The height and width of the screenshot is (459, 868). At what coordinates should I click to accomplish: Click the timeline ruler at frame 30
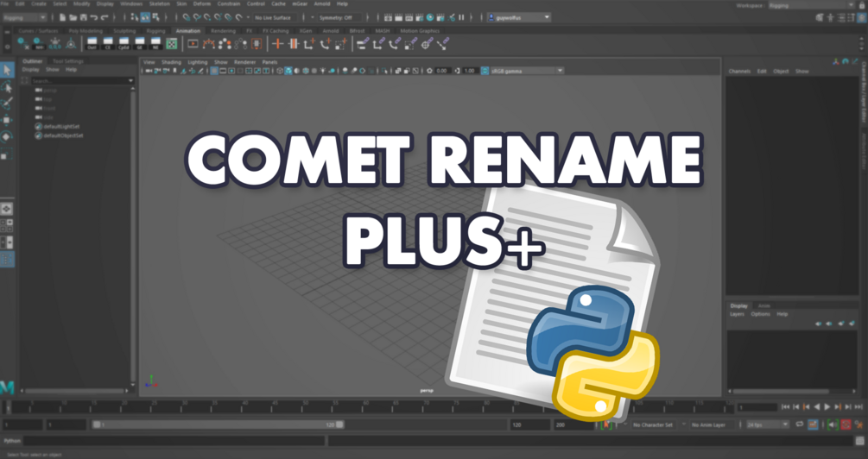point(183,407)
